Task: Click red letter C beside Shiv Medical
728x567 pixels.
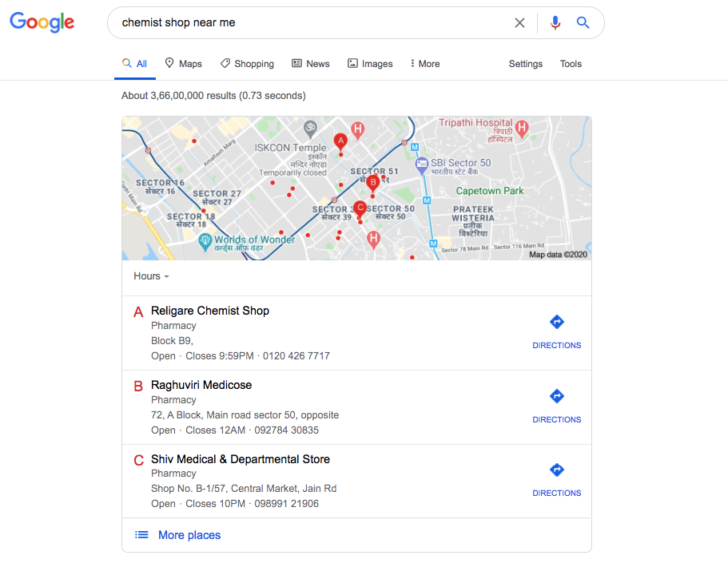Action: coord(138,460)
